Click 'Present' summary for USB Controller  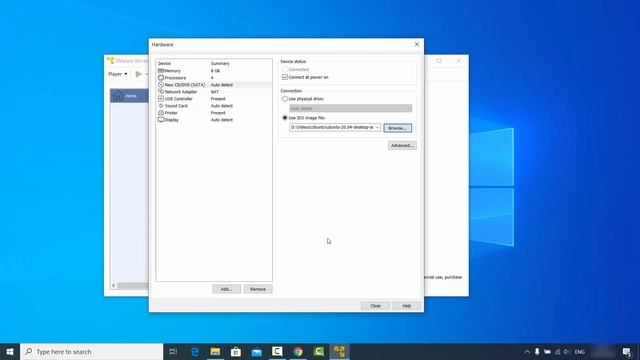(218, 98)
